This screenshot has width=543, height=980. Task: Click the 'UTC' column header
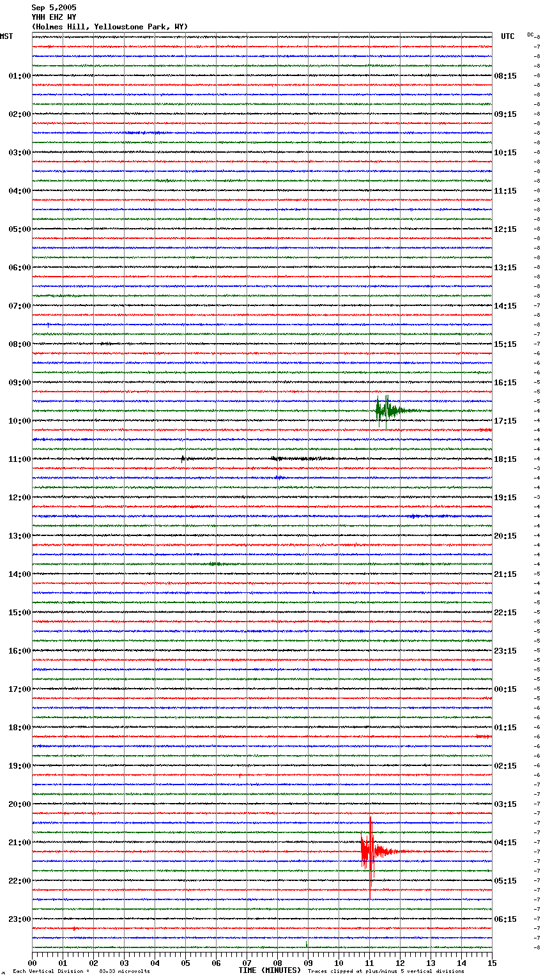pyautogui.click(x=508, y=36)
